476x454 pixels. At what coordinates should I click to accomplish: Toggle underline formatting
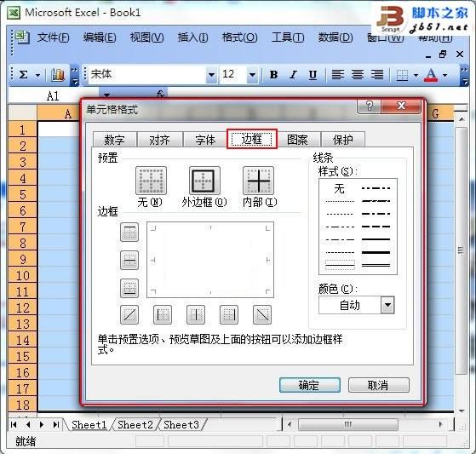click(x=313, y=74)
